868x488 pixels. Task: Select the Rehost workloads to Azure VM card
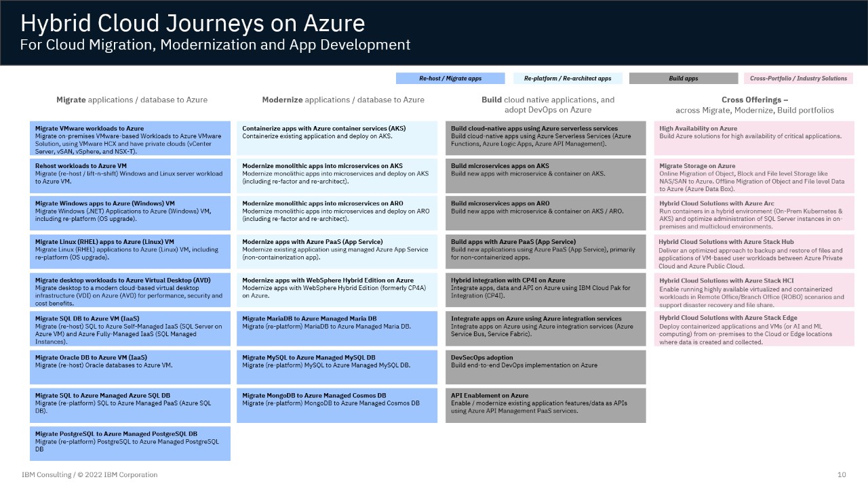pos(130,176)
